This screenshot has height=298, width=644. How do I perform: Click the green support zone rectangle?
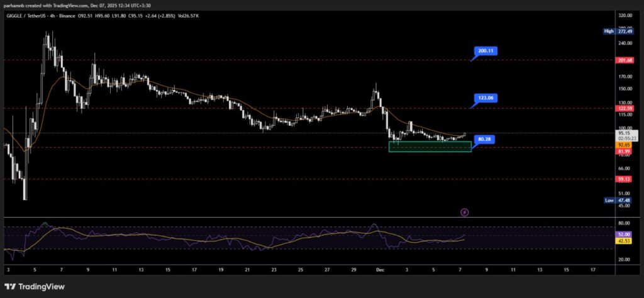pos(430,146)
